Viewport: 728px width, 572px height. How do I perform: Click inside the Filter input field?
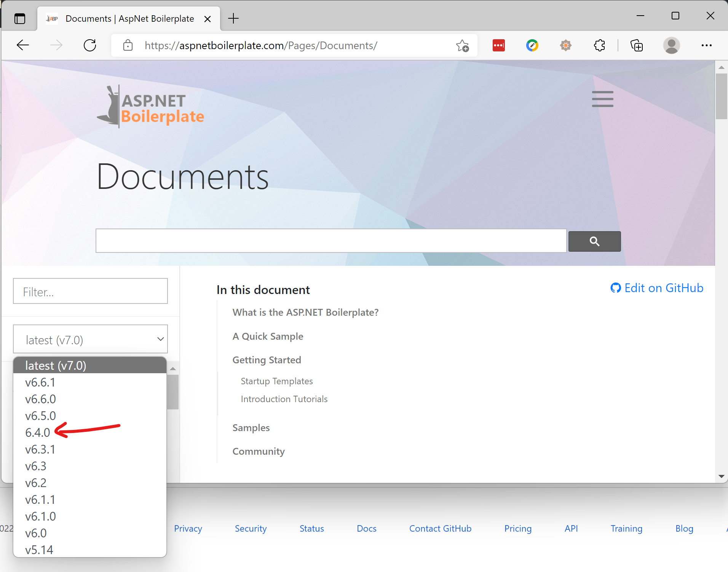(x=90, y=291)
